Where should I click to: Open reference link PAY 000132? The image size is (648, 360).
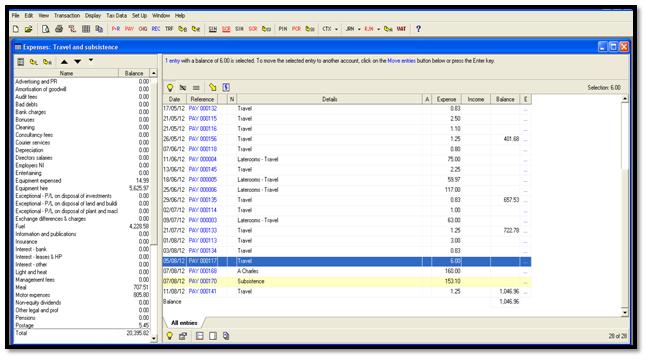click(x=202, y=109)
